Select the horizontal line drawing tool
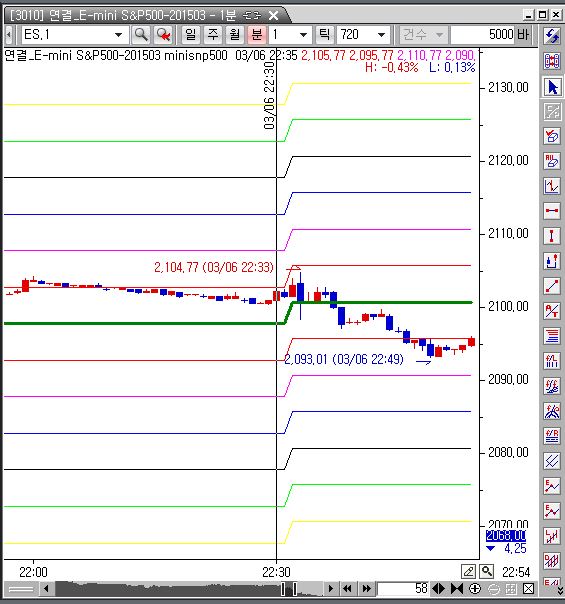 (x=552, y=211)
